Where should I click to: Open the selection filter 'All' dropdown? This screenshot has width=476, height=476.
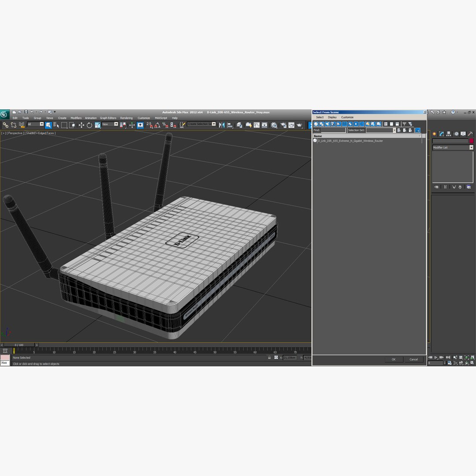[x=36, y=124]
